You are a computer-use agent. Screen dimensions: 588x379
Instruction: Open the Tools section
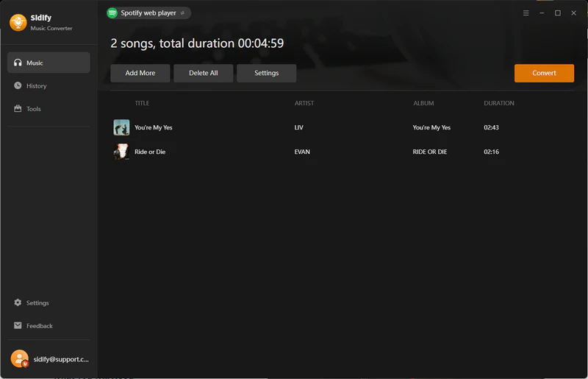click(49, 109)
